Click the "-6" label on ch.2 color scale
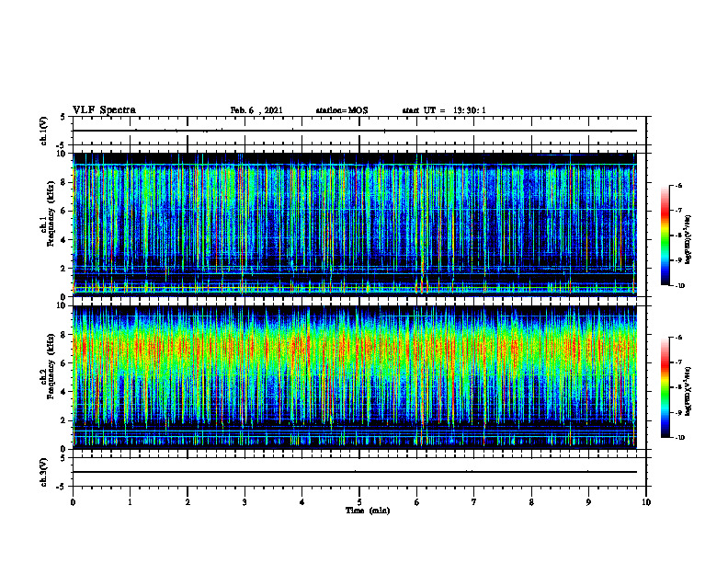Viewport: 728px width, 563px height. tap(679, 338)
